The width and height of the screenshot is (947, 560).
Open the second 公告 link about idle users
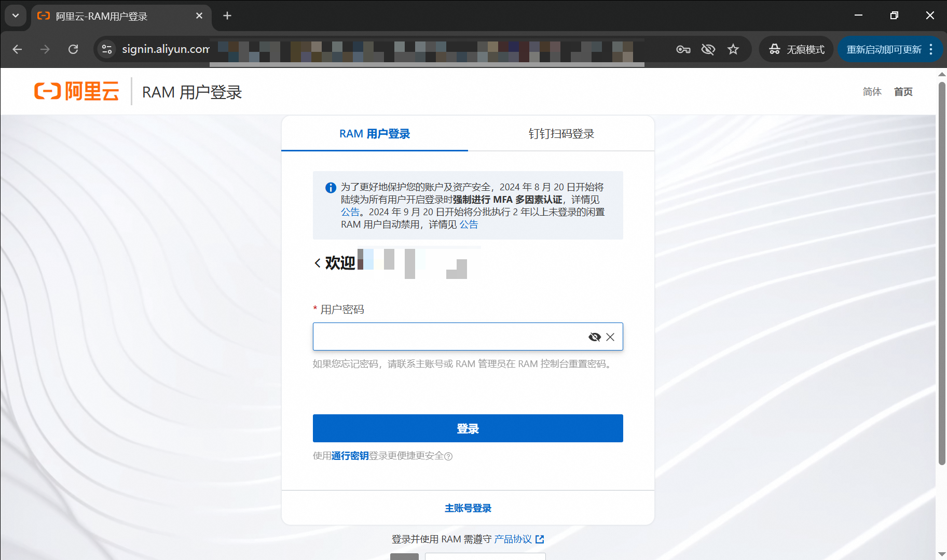click(x=469, y=225)
